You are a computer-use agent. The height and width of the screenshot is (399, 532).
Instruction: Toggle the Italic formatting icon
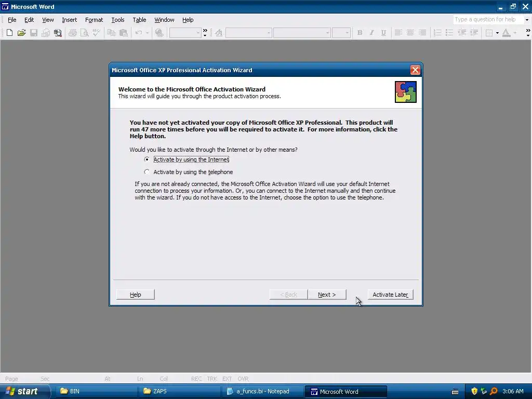point(372,33)
